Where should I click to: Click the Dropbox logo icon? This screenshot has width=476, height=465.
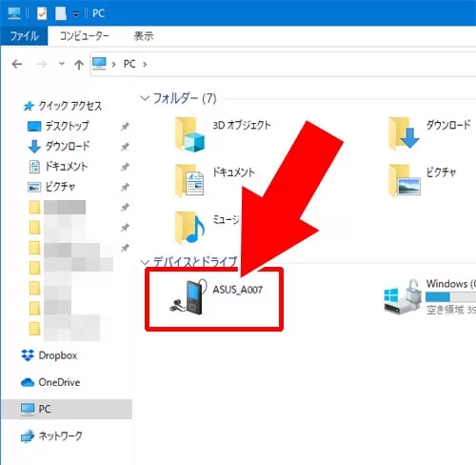point(28,355)
